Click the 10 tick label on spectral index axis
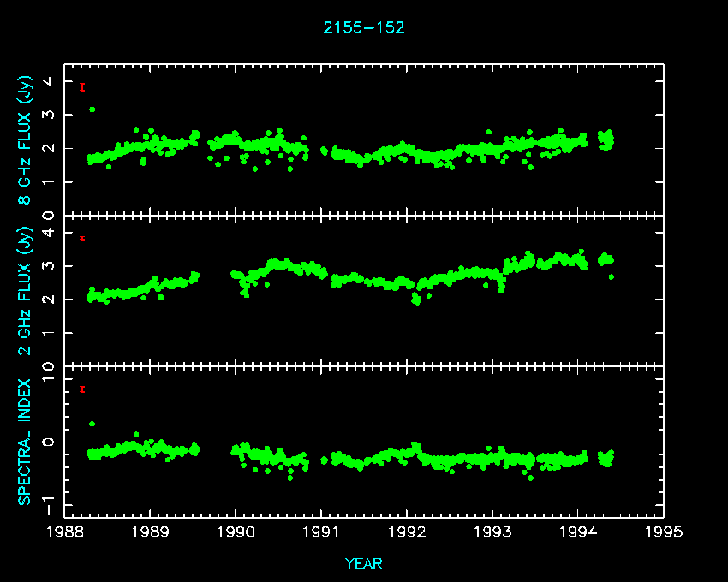Image resolution: width=728 pixels, height=582 pixels. 50,368
